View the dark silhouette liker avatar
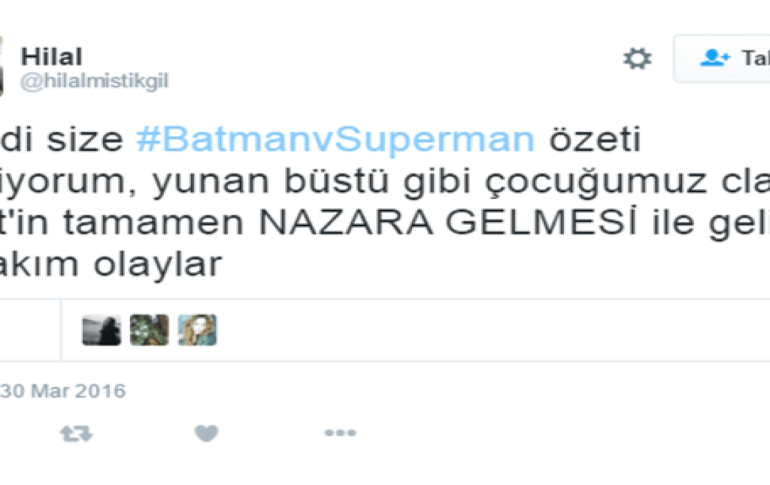 tap(102, 330)
